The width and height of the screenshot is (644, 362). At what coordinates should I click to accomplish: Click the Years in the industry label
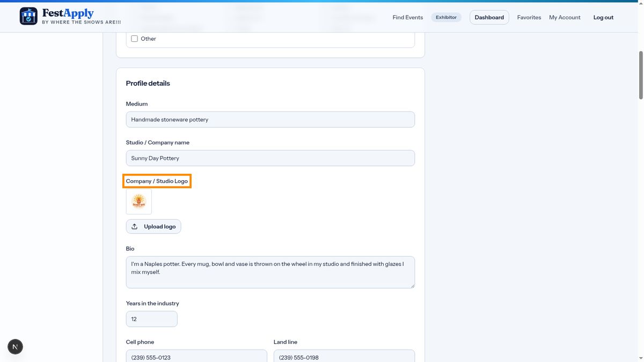coord(152,304)
